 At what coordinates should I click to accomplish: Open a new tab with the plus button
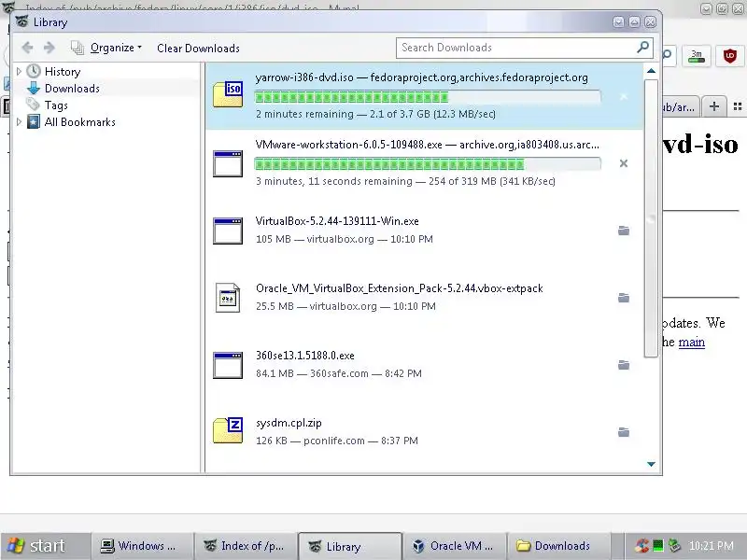point(713,106)
